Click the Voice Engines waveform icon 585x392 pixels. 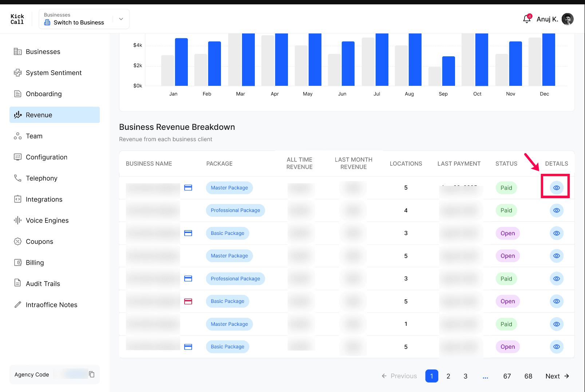click(17, 220)
